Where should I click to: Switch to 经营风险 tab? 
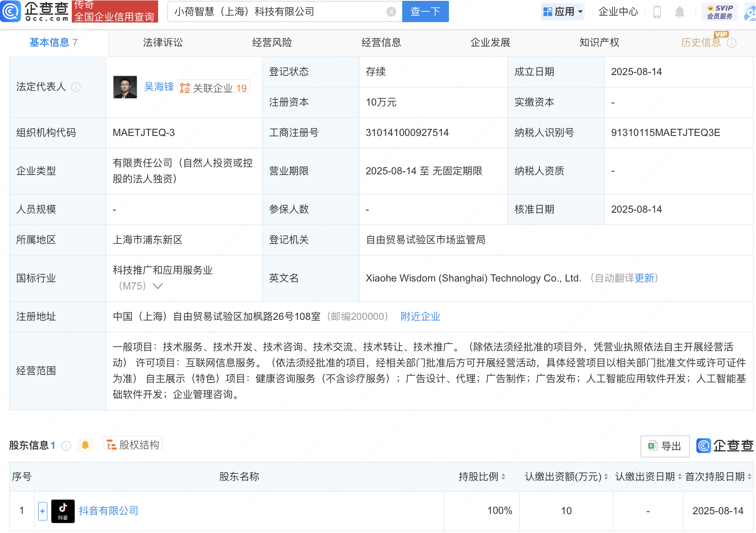(x=272, y=43)
